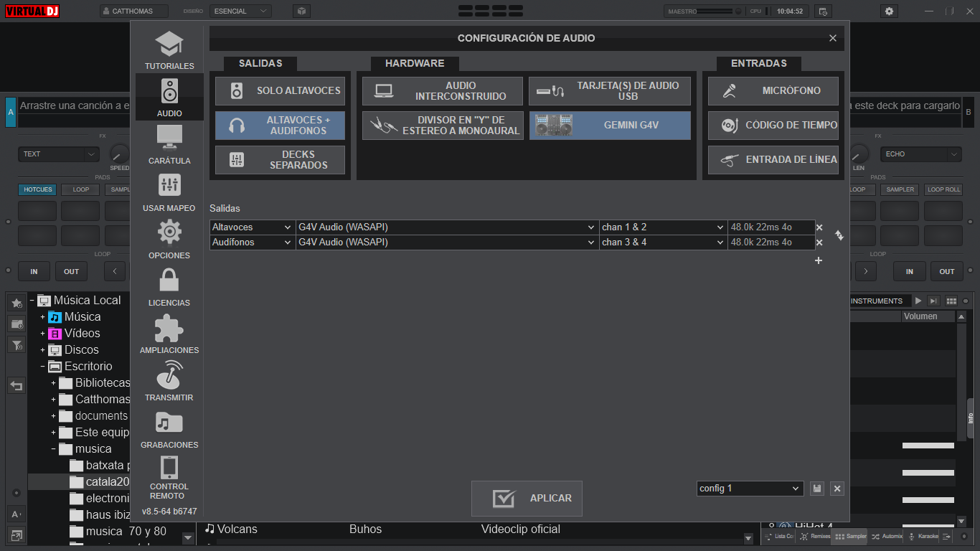Open the Esencial layout dropdown
This screenshot has width=980, height=551.
pyautogui.click(x=240, y=11)
